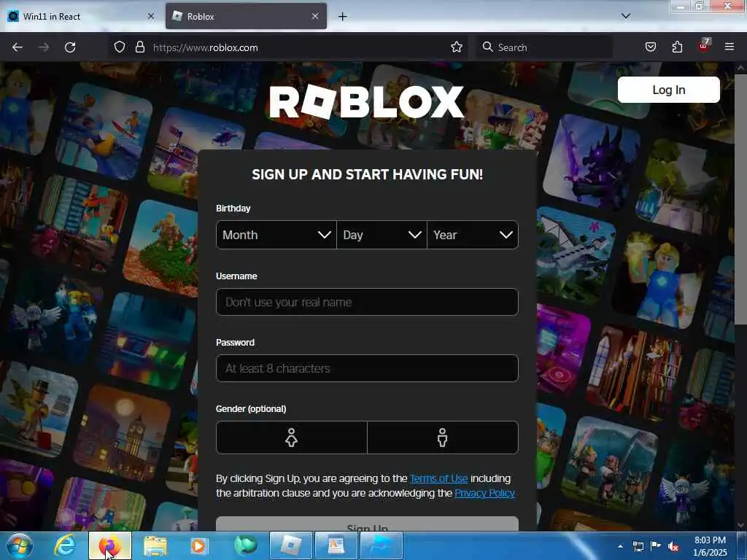747x560 pixels.
Task: Close the Roblox tab
Action: tap(315, 16)
